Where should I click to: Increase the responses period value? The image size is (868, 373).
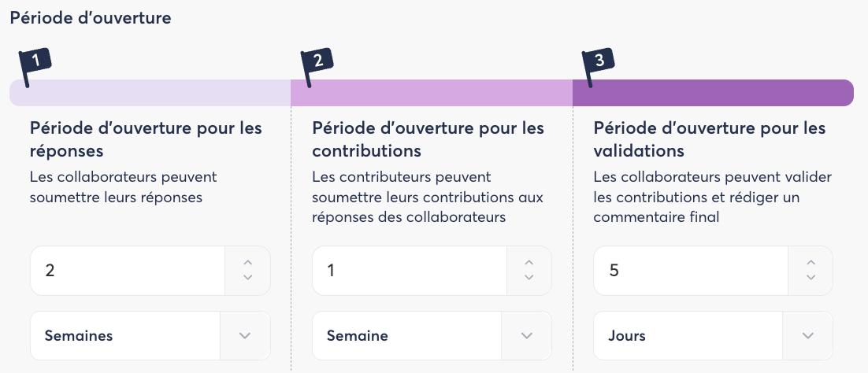point(248,263)
